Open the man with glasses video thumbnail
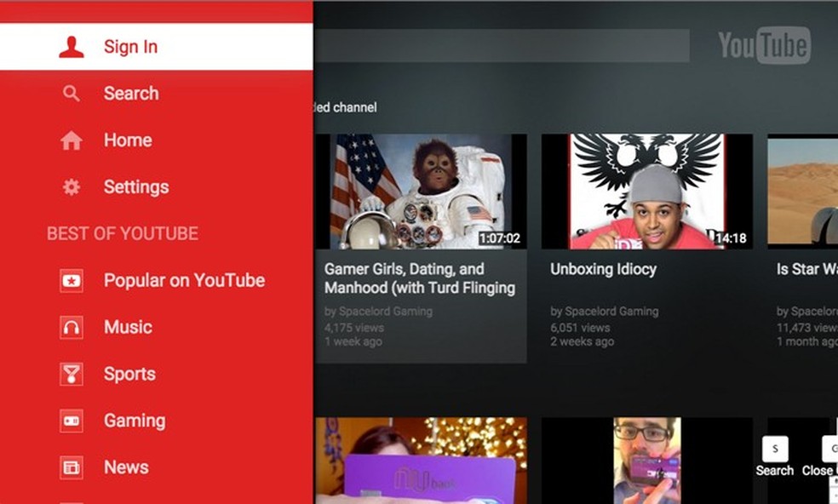838x504 pixels. 647,461
